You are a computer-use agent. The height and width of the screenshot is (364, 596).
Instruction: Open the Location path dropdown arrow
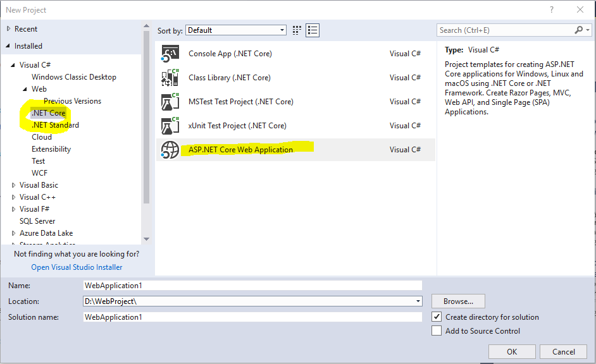(418, 301)
